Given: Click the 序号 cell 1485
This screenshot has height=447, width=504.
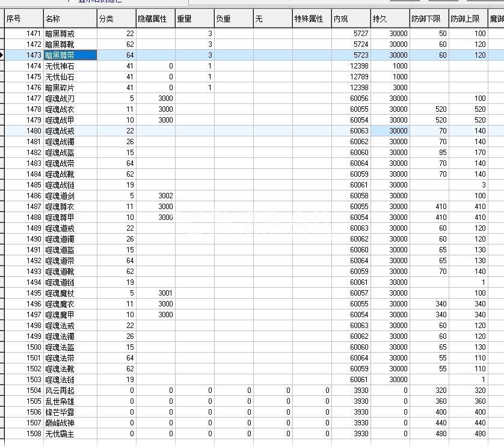Looking at the screenshot, I should pyautogui.click(x=24, y=185).
